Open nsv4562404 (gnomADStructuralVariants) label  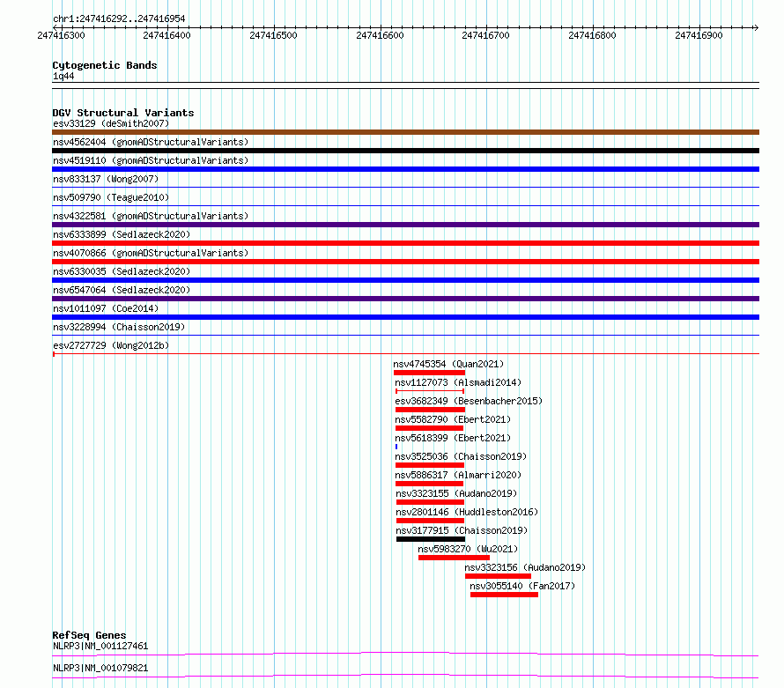click(x=151, y=142)
